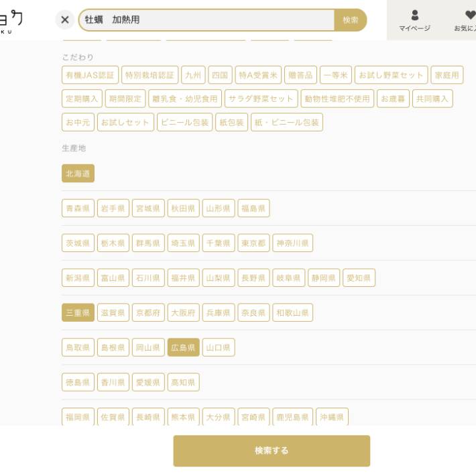Select 和歌山県 prefecture
Viewport: 476px width, 474px height.
pyautogui.click(x=293, y=312)
